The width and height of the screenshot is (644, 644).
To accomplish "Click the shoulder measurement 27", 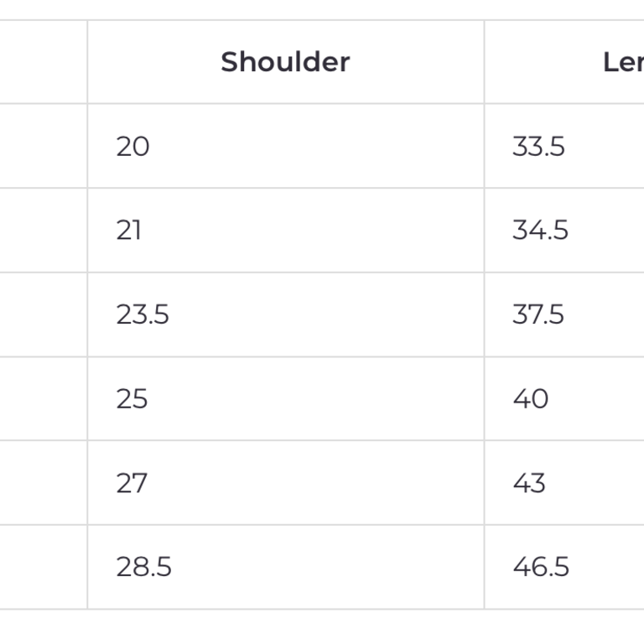I will (x=132, y=483).
